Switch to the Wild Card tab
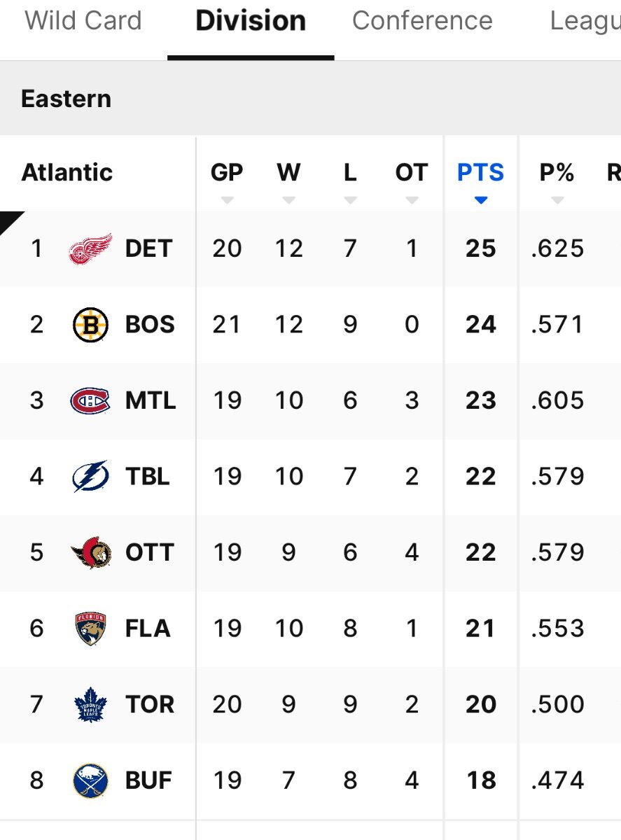621x840 pixels. [83, 21]
